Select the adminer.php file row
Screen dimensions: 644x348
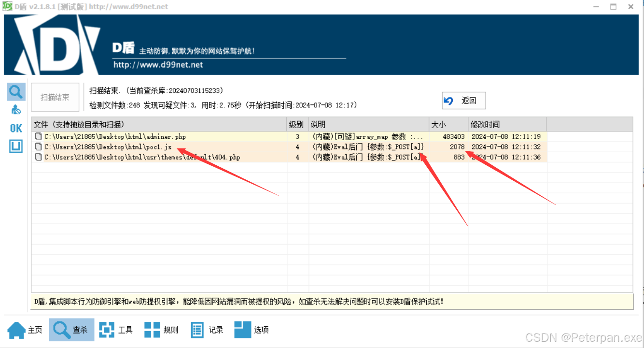point(290,137)
